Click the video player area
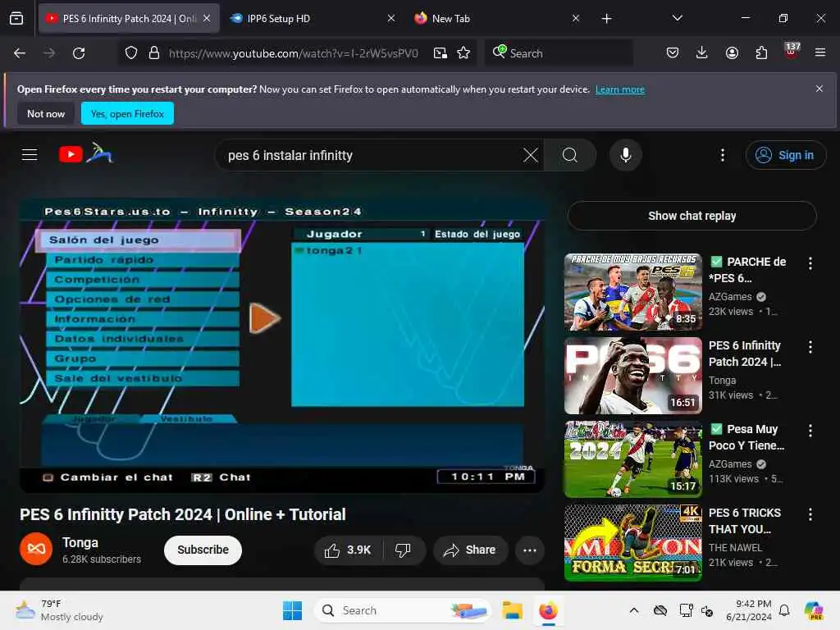This screenshot has height=630, width=840. (x=282, y=346)
